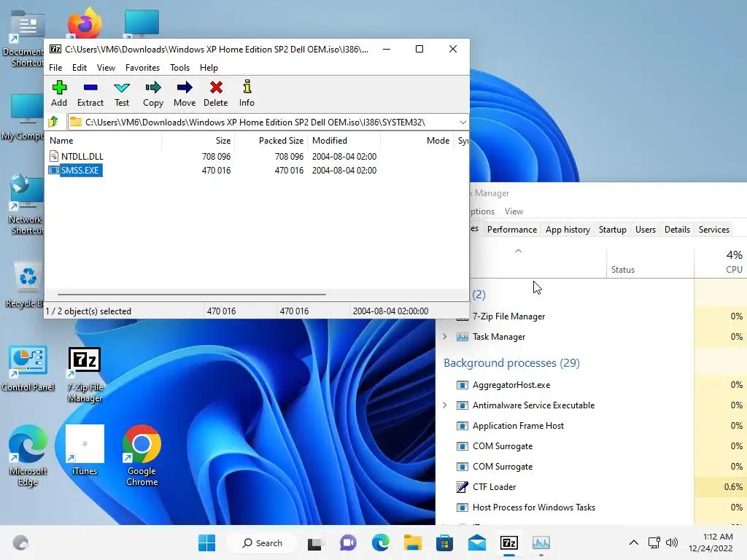Switch to Details tab in Task Manager

pyautogui.click(x=677, y=230)
